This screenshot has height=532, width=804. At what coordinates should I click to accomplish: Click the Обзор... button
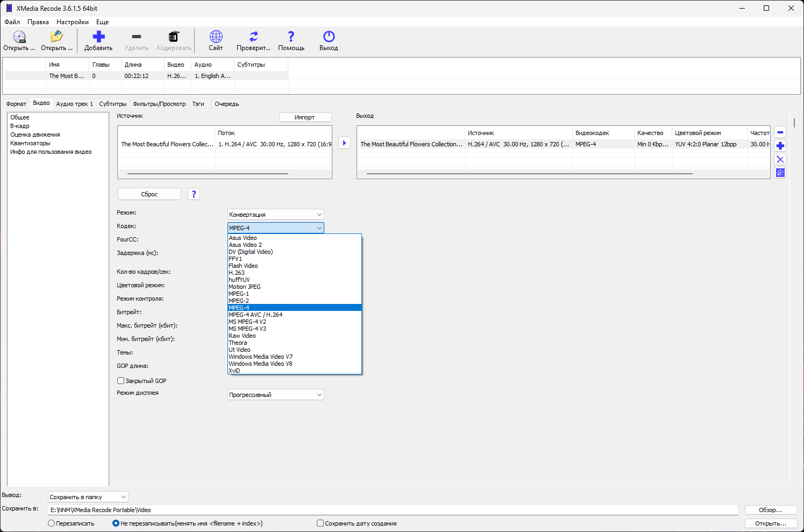(x=771, y=510)
